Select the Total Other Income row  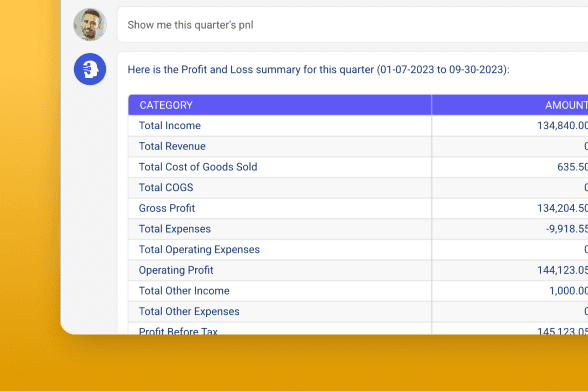(x=358, y=291)
